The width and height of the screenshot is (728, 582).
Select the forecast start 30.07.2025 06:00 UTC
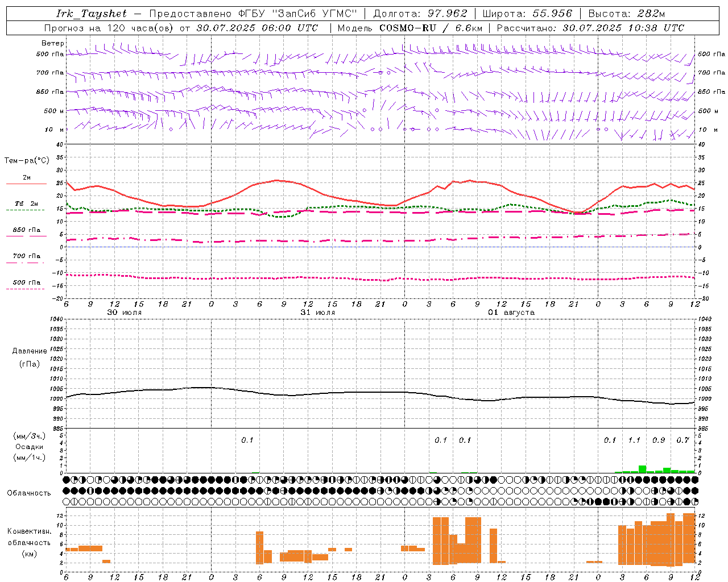258,28
